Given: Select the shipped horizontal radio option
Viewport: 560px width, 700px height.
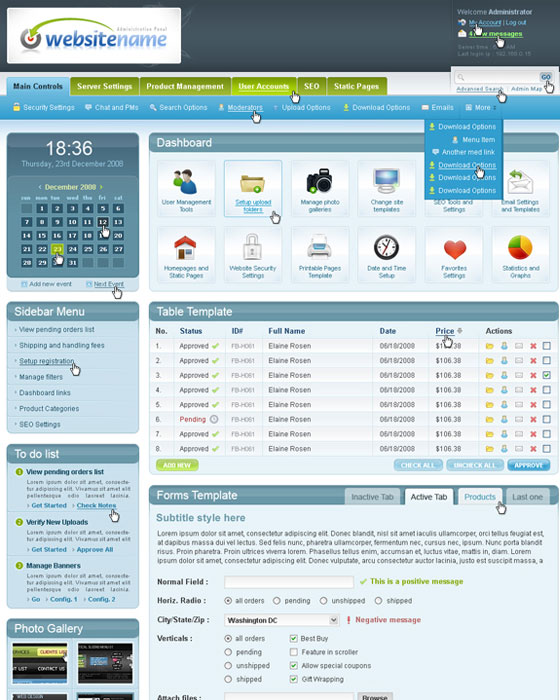Looking at the screenshot, I should (379, 601).
